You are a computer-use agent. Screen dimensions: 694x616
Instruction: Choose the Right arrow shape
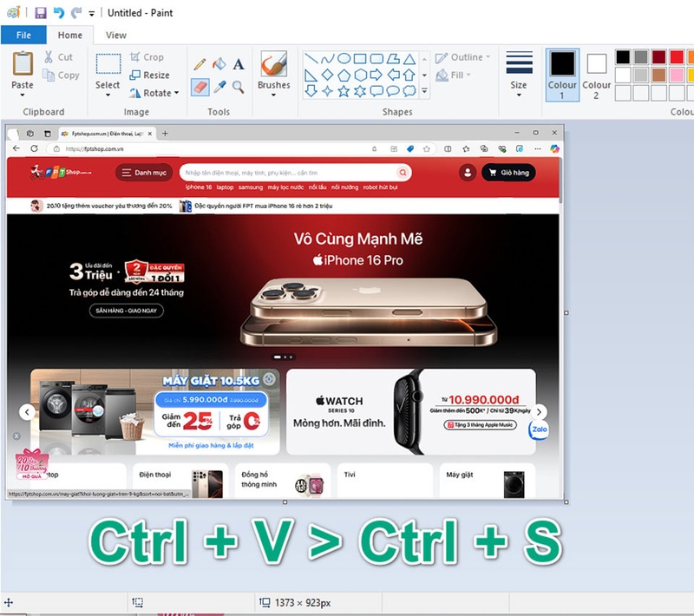(376, 75)
